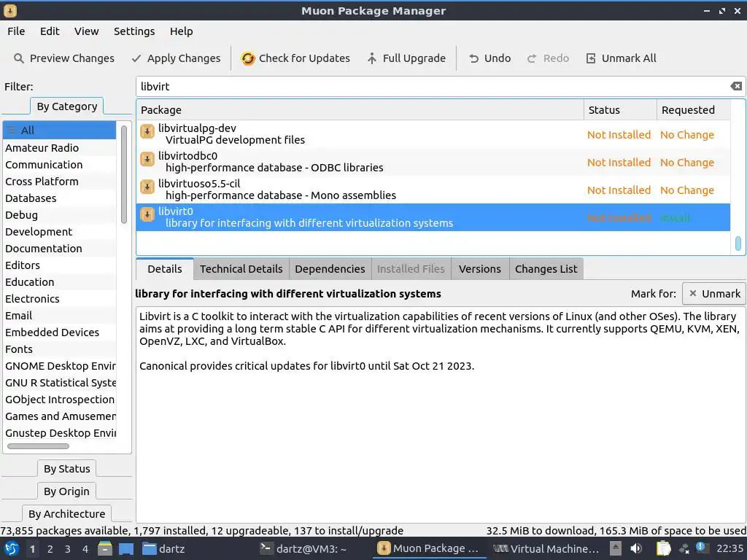Open the Details tab
Screen dimensions: 747x560
tap(164, 269)
